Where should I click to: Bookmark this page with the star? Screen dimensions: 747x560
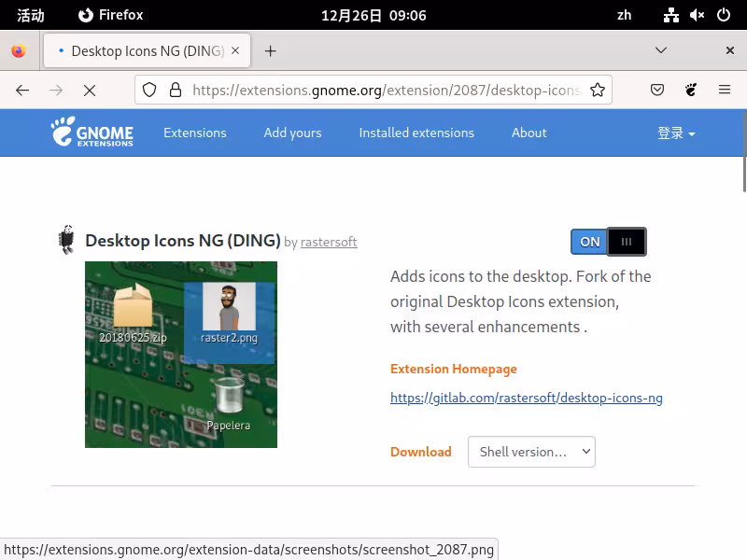point(598,90)
